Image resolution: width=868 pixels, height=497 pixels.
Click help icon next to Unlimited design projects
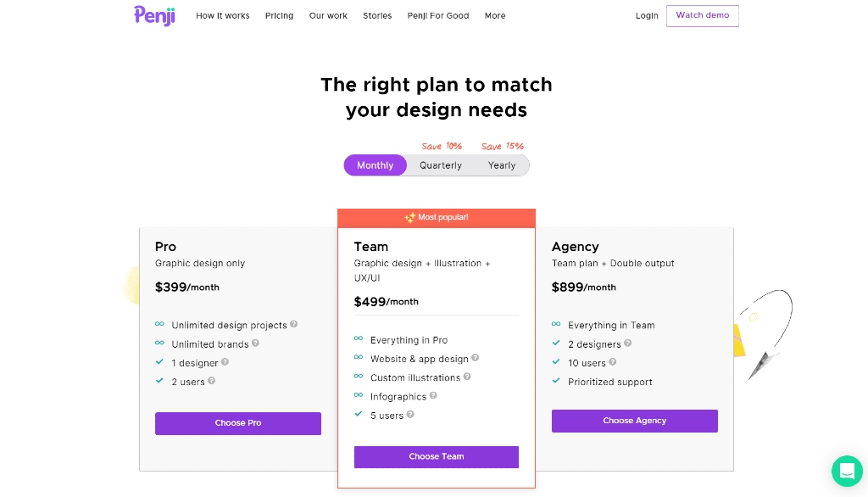pos(294,324)
